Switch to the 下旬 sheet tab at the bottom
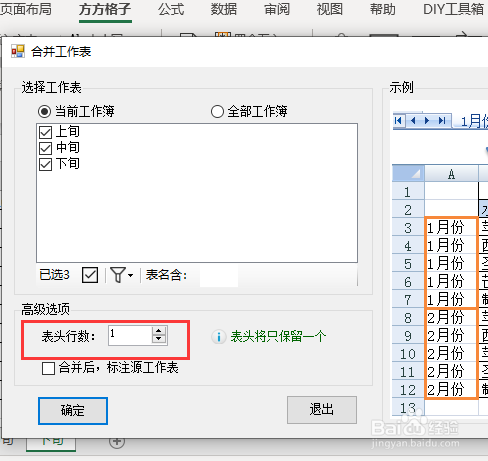Image resolution: width=488 pixels, height=461 pixels. click(51, 443)
